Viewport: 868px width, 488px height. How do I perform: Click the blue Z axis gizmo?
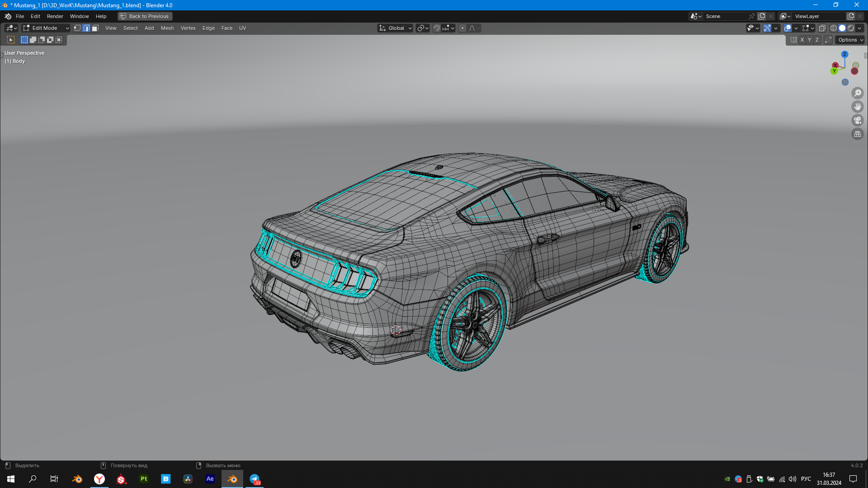[844, 54]
